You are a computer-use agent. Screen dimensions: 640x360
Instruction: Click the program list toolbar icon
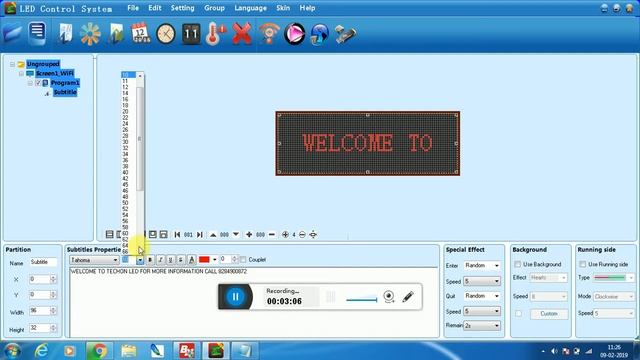click(x=37, y=33)
